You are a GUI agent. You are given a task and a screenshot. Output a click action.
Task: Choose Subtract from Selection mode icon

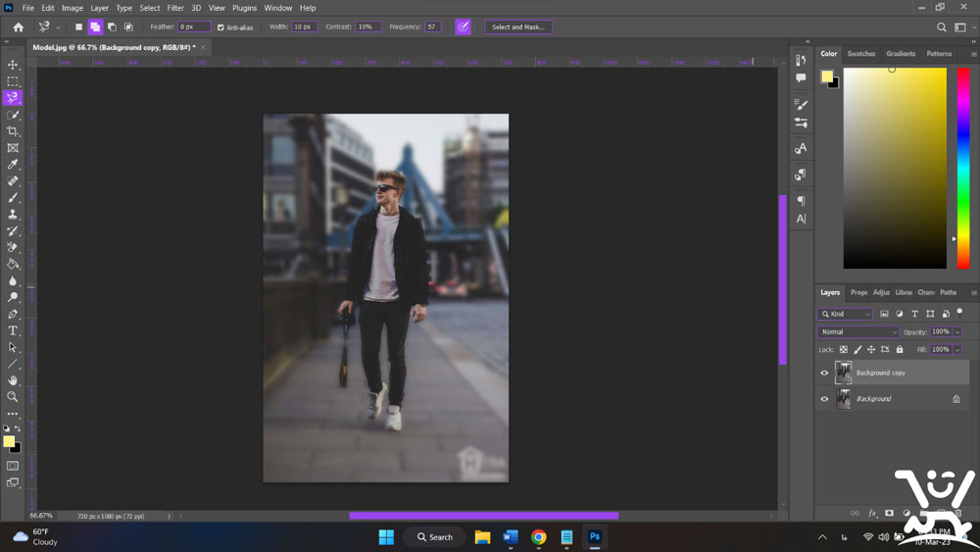(112, 26)
